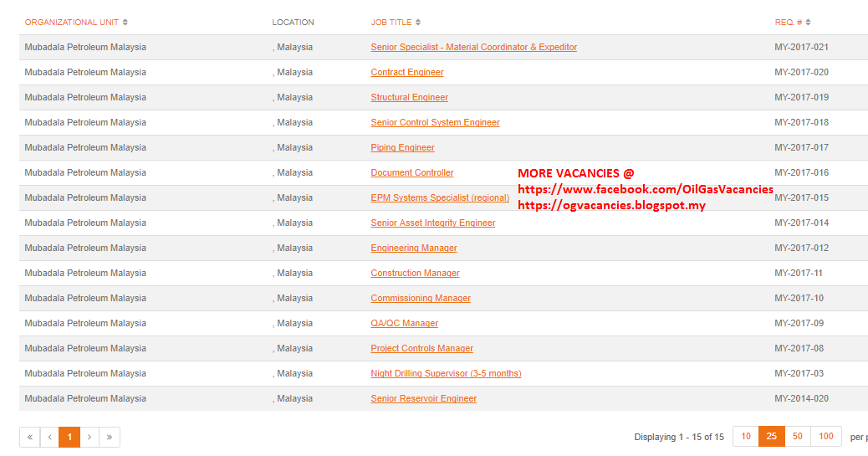Select requisition number MY-2017-09
868x456 pixels.
(799, 323)
